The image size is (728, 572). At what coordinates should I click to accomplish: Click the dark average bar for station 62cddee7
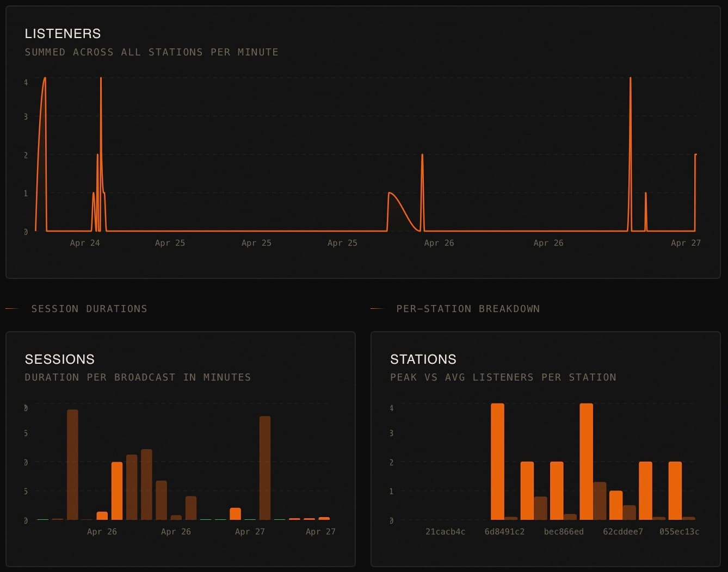click(x=630, y=513)
